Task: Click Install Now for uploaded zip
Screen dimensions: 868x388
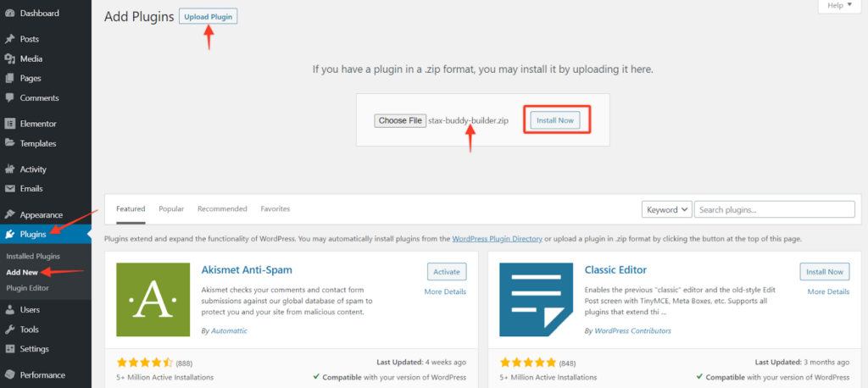Action: (555, 120)
